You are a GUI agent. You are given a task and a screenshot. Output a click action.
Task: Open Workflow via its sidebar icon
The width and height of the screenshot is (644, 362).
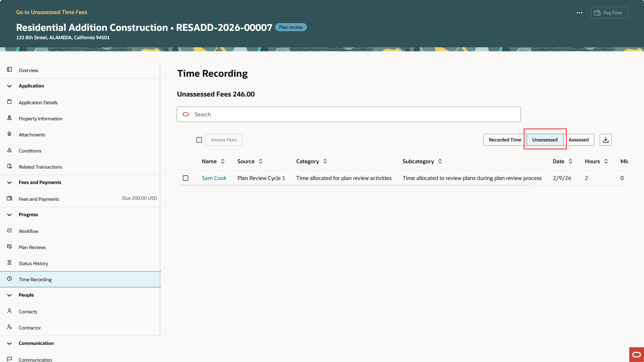(x=9, y=230)
